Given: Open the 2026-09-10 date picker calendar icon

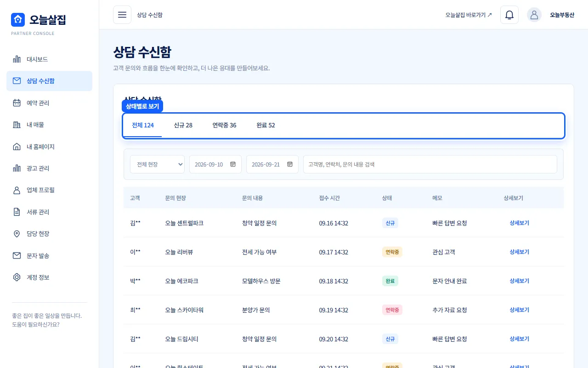Looking at the screenshot, I should coord(233,164).
